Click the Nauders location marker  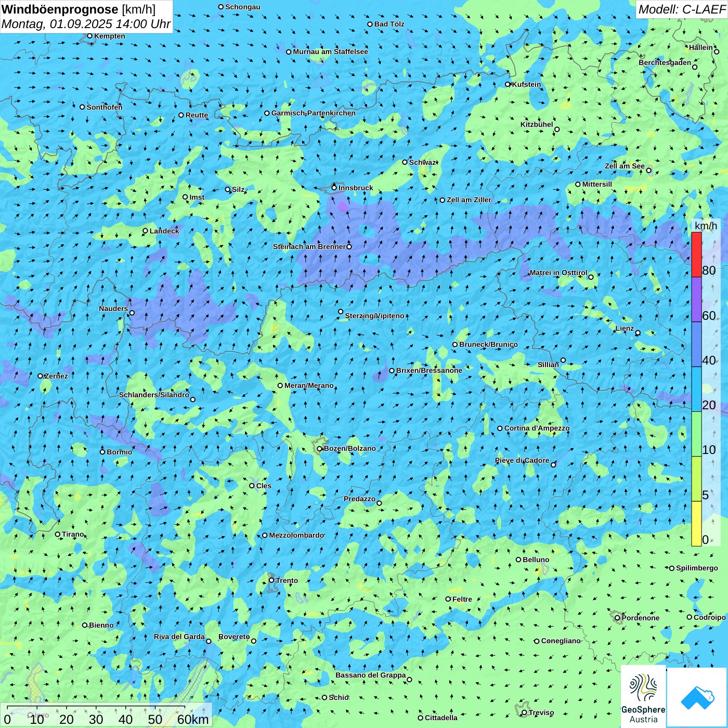tap(132, 313)
